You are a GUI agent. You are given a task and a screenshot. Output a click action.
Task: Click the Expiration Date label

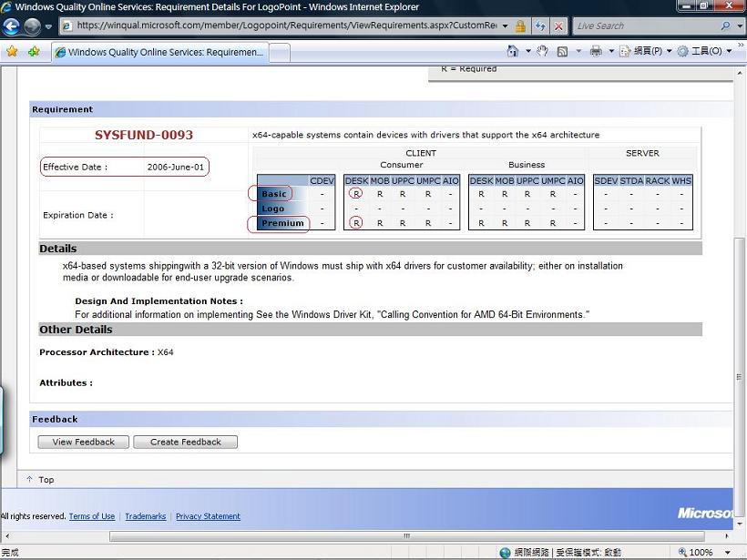point(78,215)
